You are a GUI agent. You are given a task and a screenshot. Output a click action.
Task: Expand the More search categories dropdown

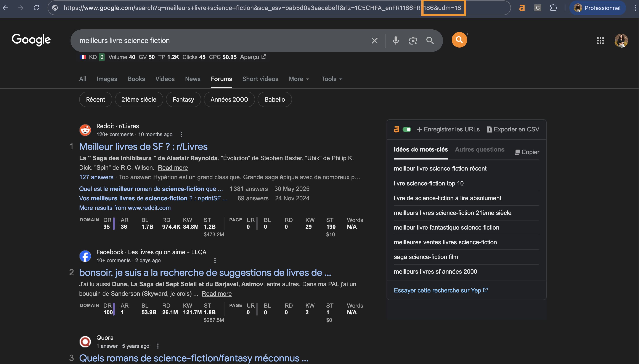coord(299,79)
